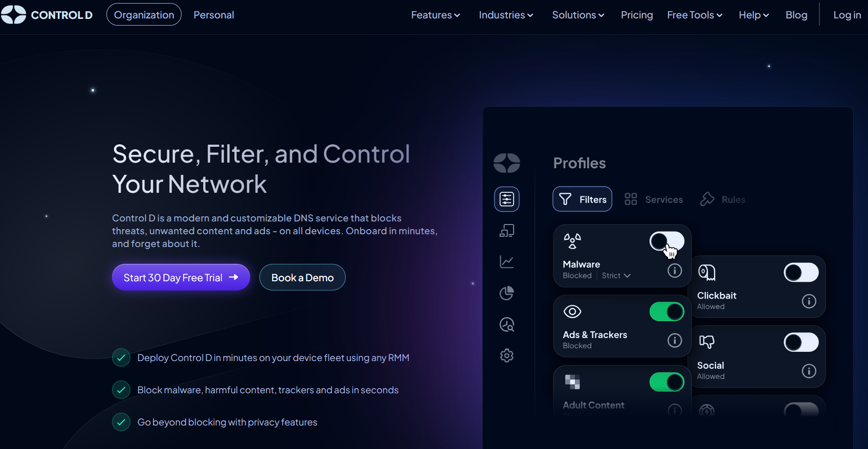This screenshot has height=449, width=868.
Task: Open the Blog page
Action: coord(796,15)
